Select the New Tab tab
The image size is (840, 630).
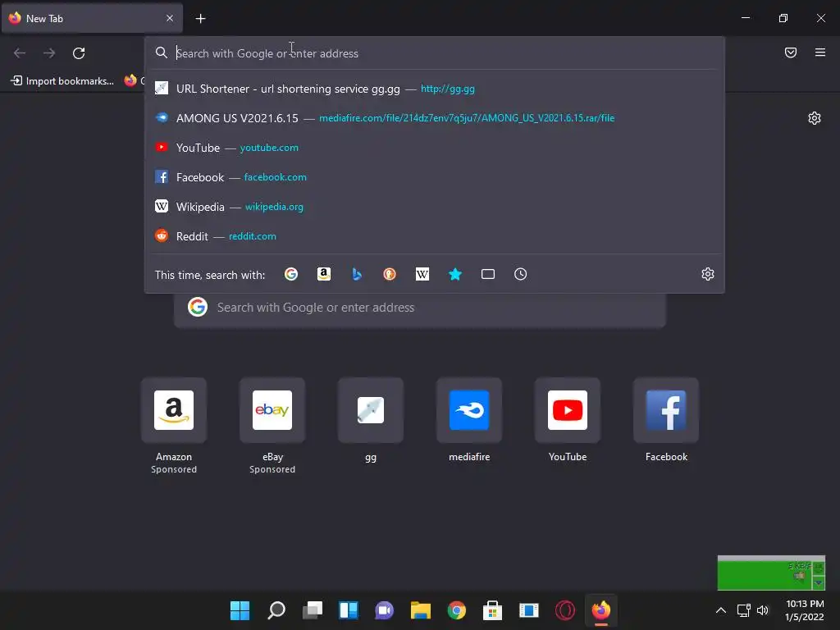coord(92,18)
